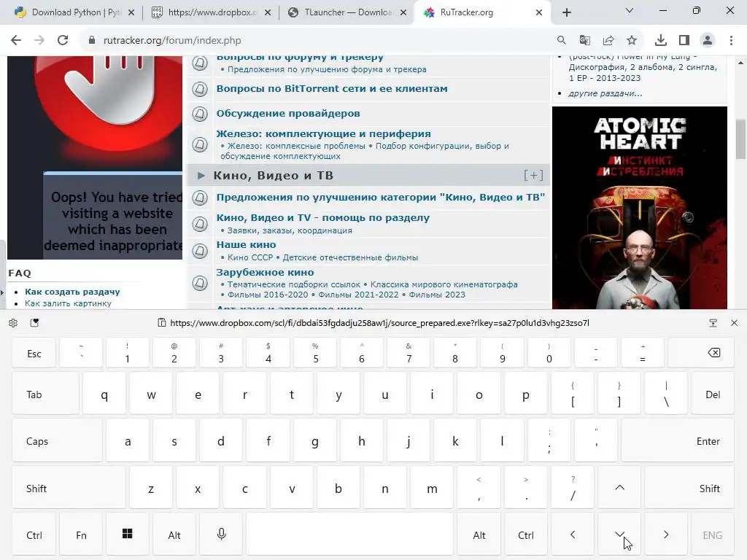747x560 pixels.
Task: Click the Atomic Heart banner image
Action: point(639,208)
